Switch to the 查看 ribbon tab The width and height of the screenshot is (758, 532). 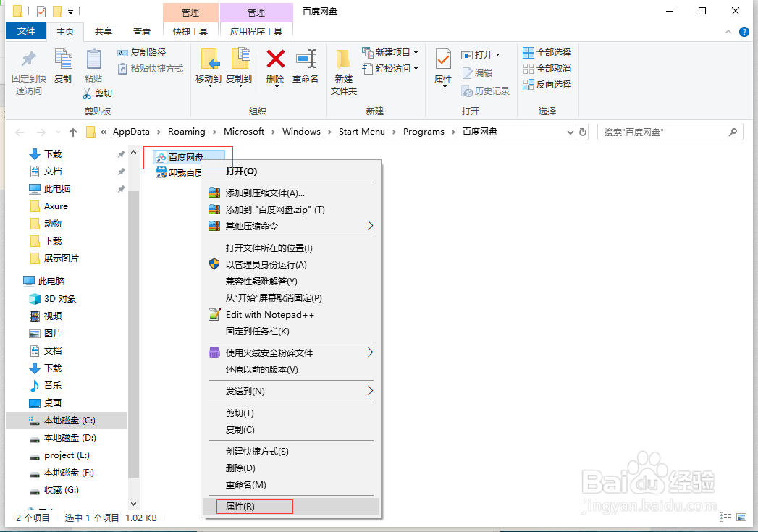click(x=142, y=31)
